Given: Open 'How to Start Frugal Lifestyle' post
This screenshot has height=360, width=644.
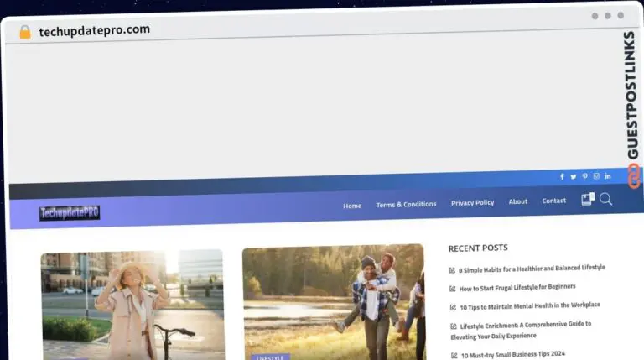Looking at the screenshot, I should tap(517, 287).
